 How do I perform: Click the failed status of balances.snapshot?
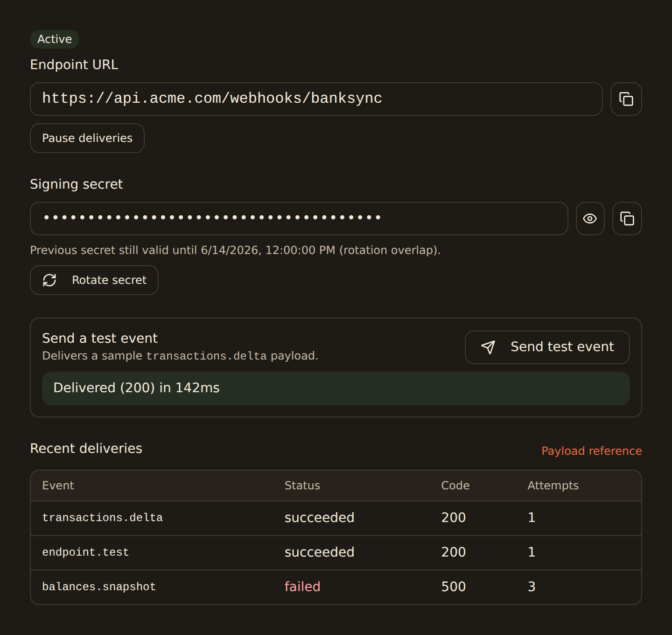click(x=302, y=587)
